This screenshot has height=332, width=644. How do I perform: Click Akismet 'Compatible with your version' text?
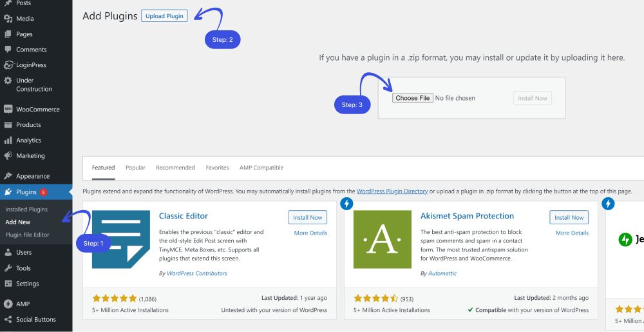(x=528, y=310)
